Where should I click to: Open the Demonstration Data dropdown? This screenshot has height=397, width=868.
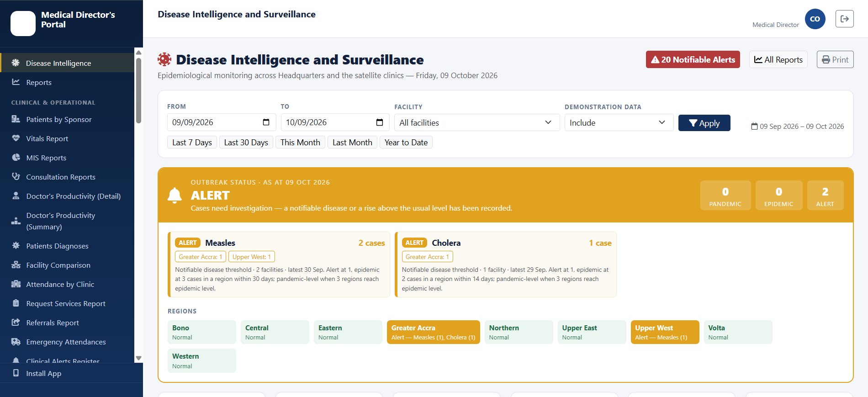click(x=619, y=122)
